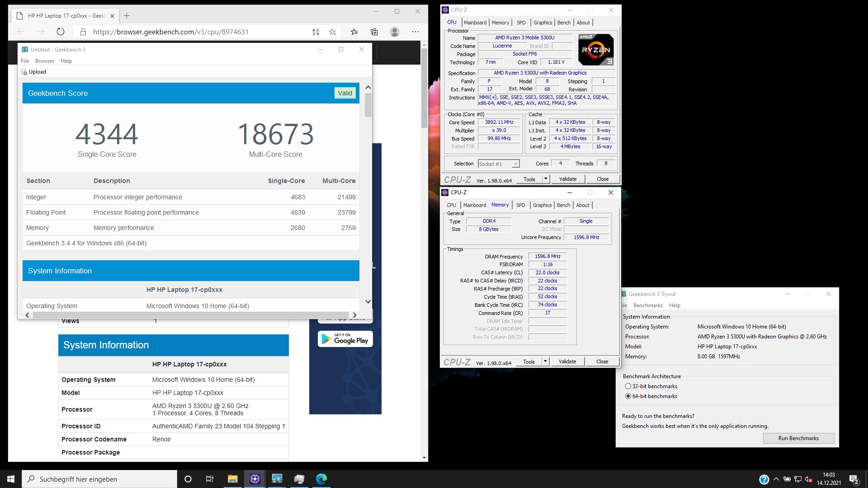868x488 pixels.
Task: Open Help menu in Untitled Geekbench 3
Action: 66,61
